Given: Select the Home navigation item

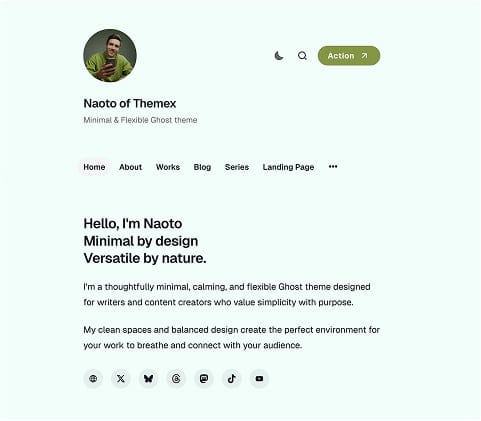Looking at the screenshot, I should coord(94,167).
